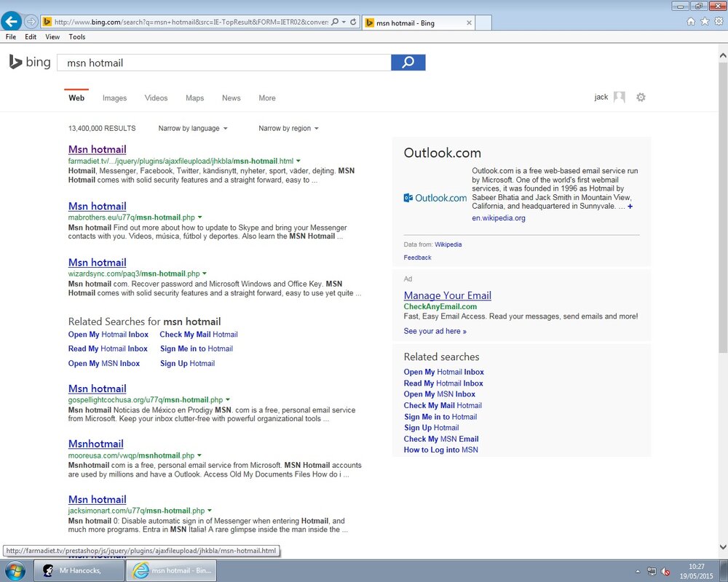Open the View menu

(x=52, y=36)
